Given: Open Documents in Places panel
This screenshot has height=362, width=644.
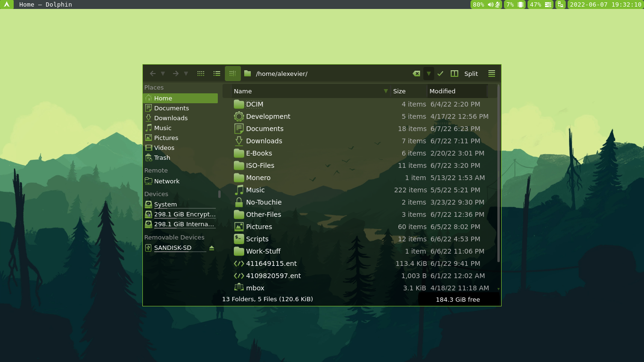Looking at the screenshot, I should click(x=180, y=108).
